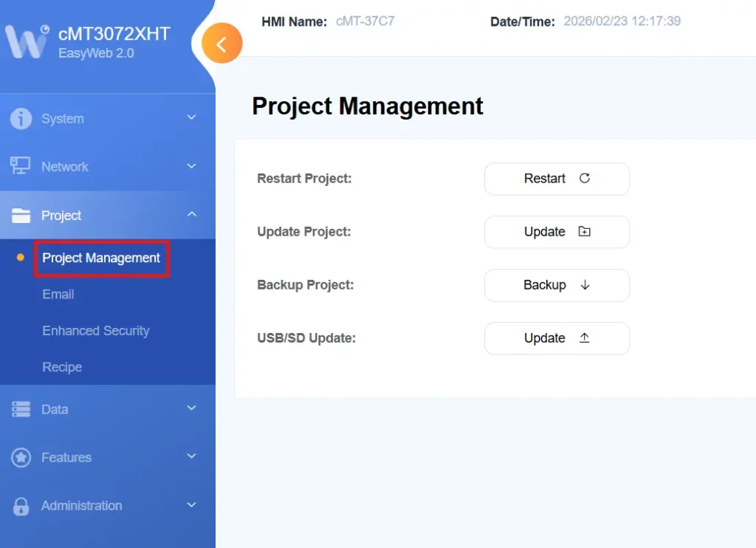Collapse the Project section chevron
Screen dimensions: 756x548
point(191,215)
